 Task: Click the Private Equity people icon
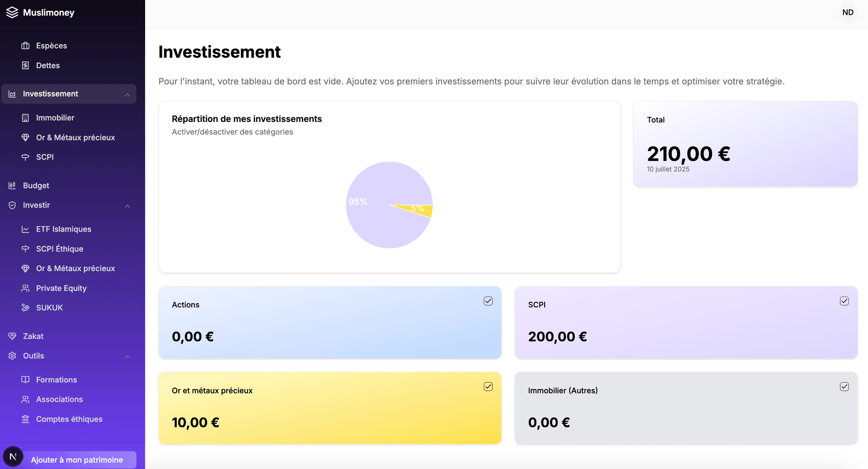pyautogui.click(x=25, y=288)
